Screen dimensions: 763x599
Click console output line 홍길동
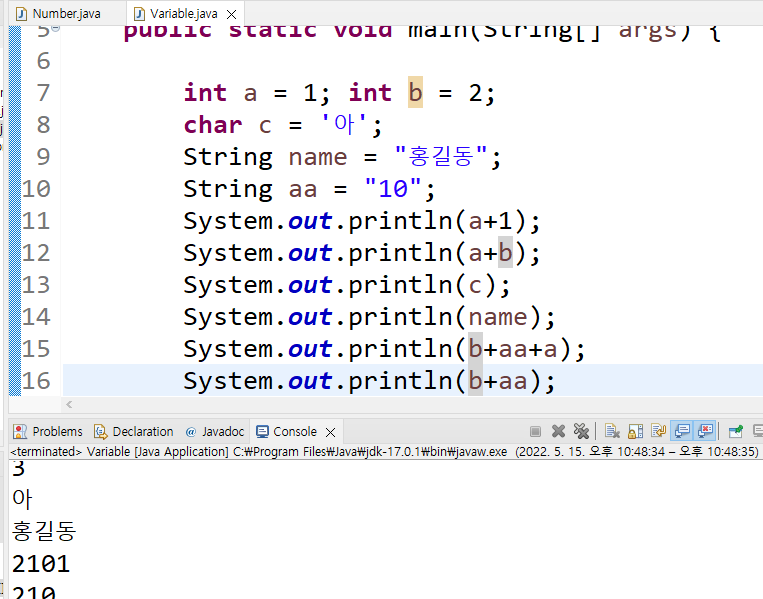tap(44, 531)
